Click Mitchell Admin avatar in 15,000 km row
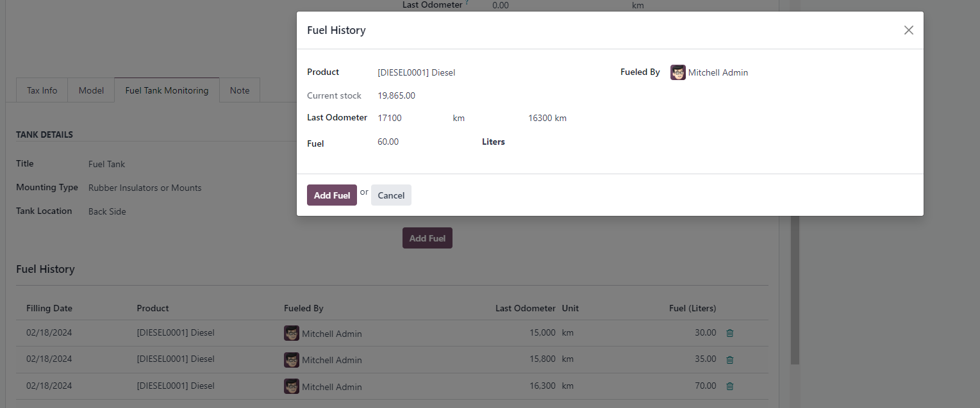 coord(292,333)
